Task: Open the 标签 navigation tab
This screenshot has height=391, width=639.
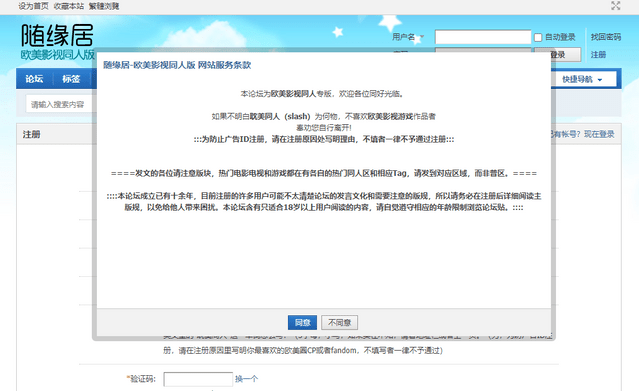Action: (71, 79)
